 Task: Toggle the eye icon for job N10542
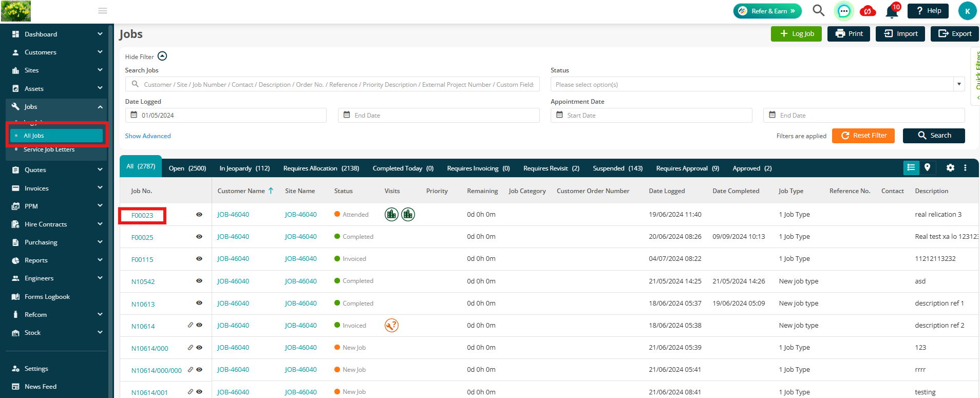click(199, 281)
